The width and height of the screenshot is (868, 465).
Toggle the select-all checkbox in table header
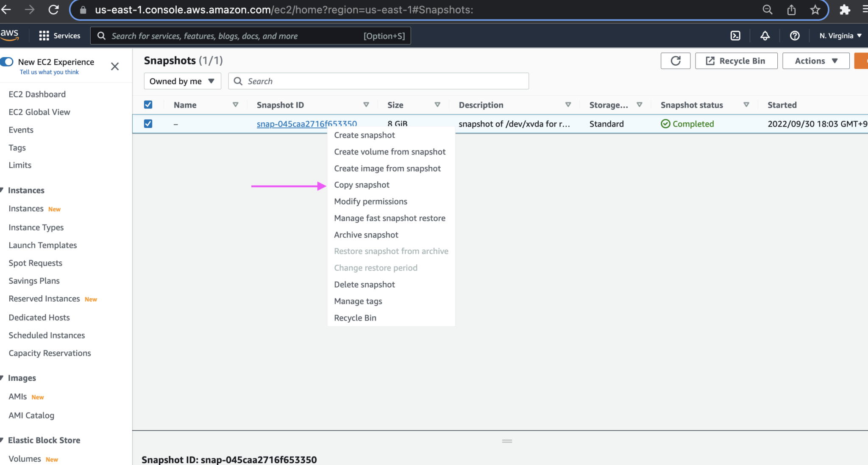click(x=148, y=104)
